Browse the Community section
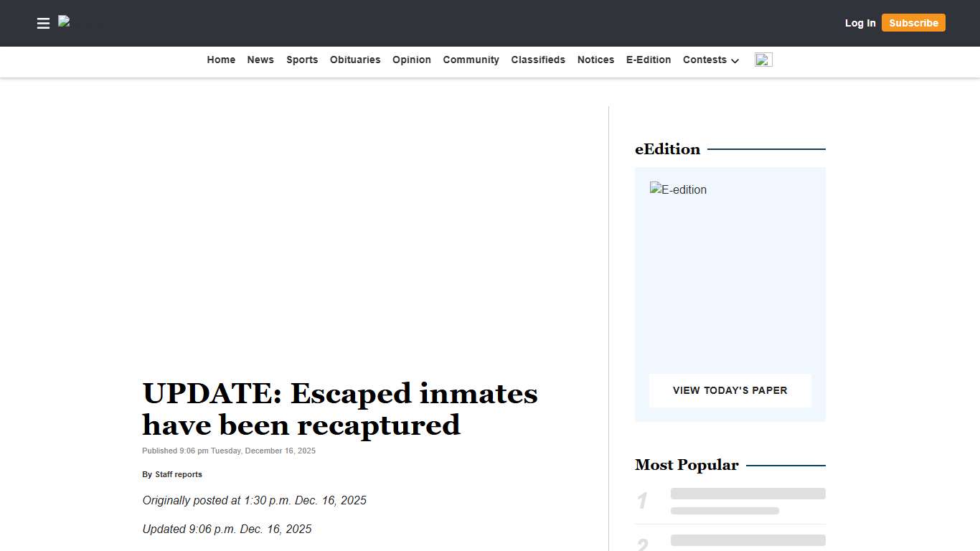Screen dimensions: 980x551 [471, 60]
